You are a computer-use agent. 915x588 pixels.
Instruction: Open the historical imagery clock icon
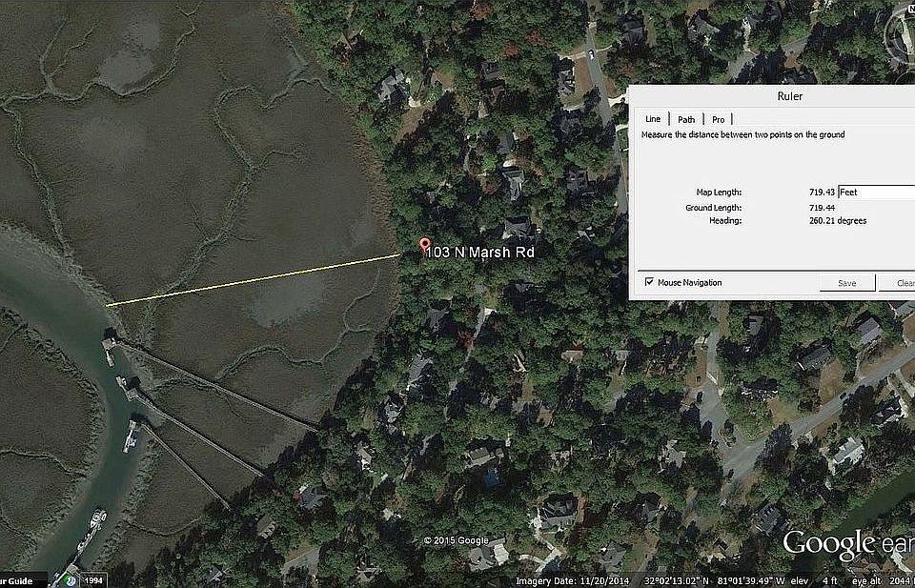click(x=71, y=581)
